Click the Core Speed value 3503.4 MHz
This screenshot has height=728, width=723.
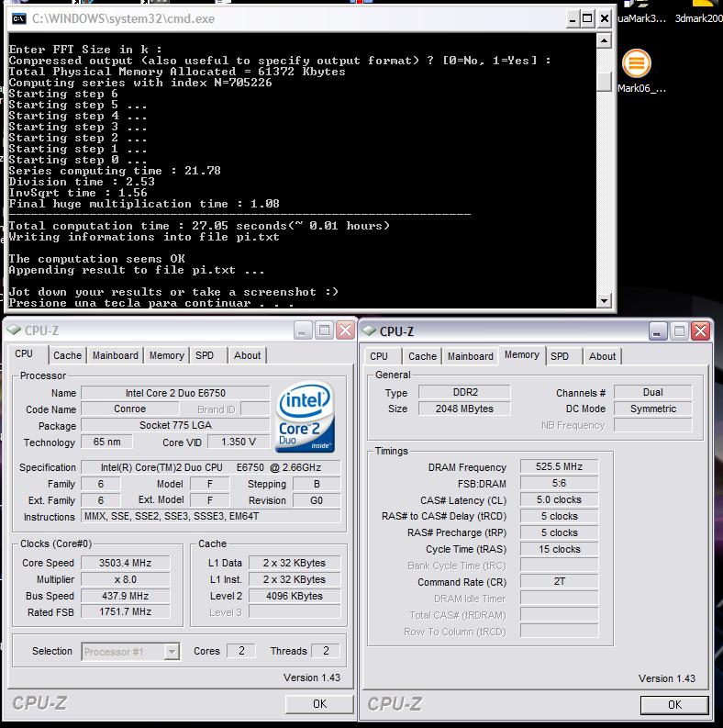coord(126,563)
